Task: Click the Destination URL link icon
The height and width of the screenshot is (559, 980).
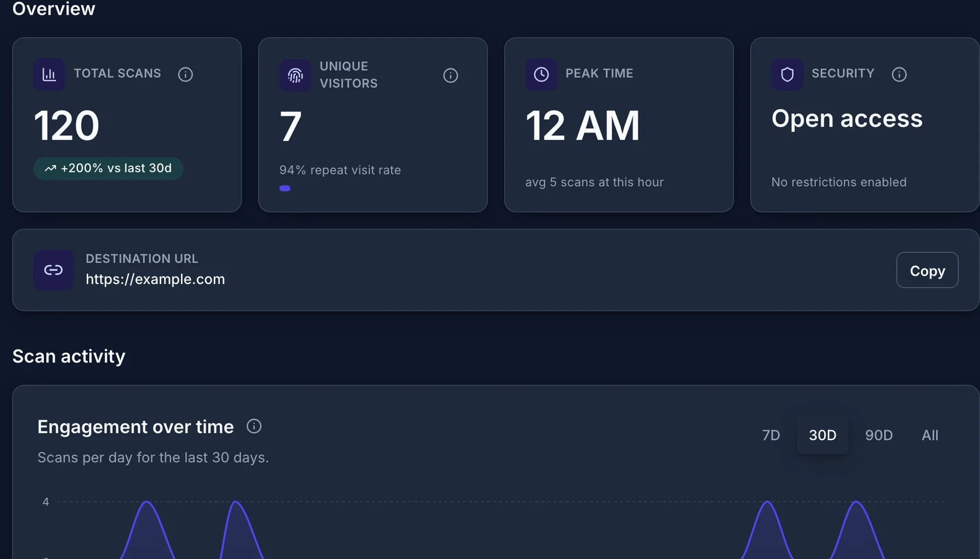Action: click(x=54, y=270)
